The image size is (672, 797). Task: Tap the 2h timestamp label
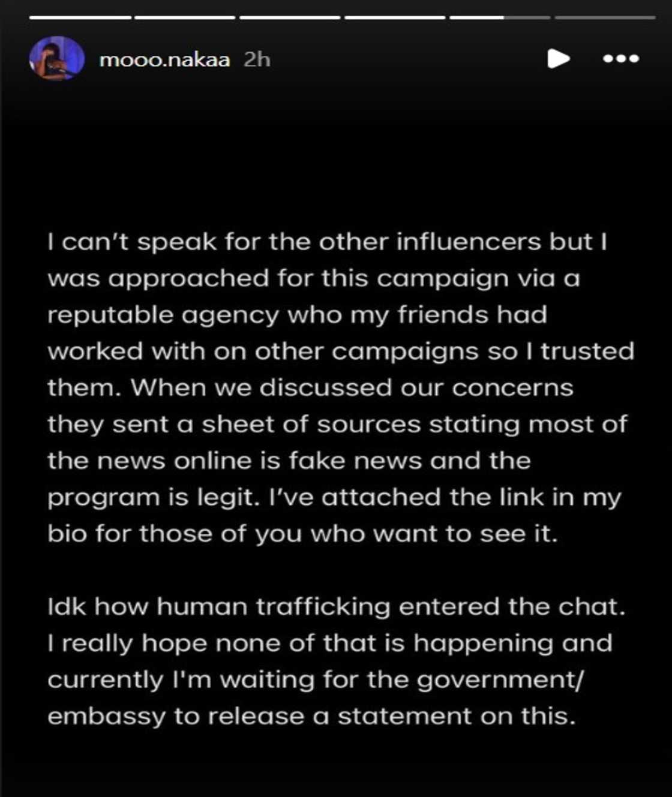257,59
